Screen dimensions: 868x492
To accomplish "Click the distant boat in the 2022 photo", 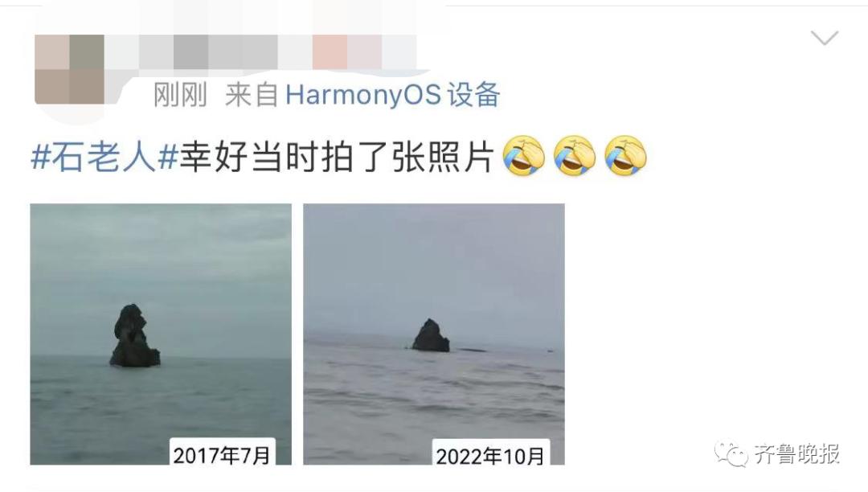I will pos(551,350).
